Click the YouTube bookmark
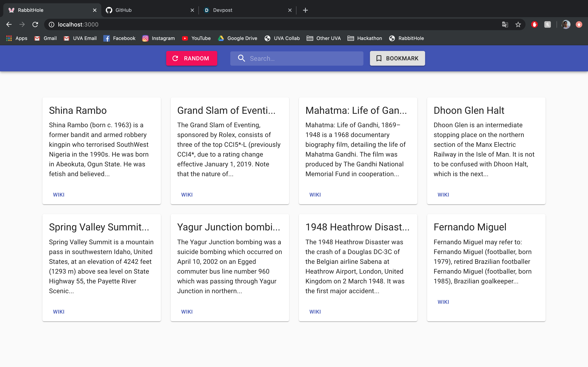 click(196, 38)
